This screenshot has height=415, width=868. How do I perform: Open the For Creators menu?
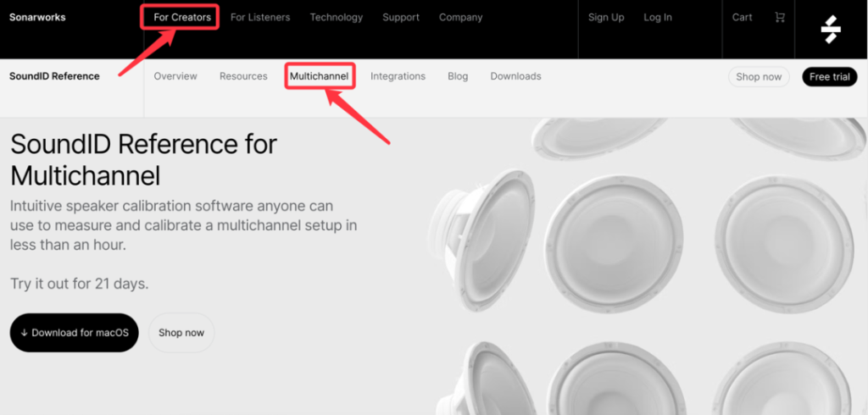[x=182, y=18]
